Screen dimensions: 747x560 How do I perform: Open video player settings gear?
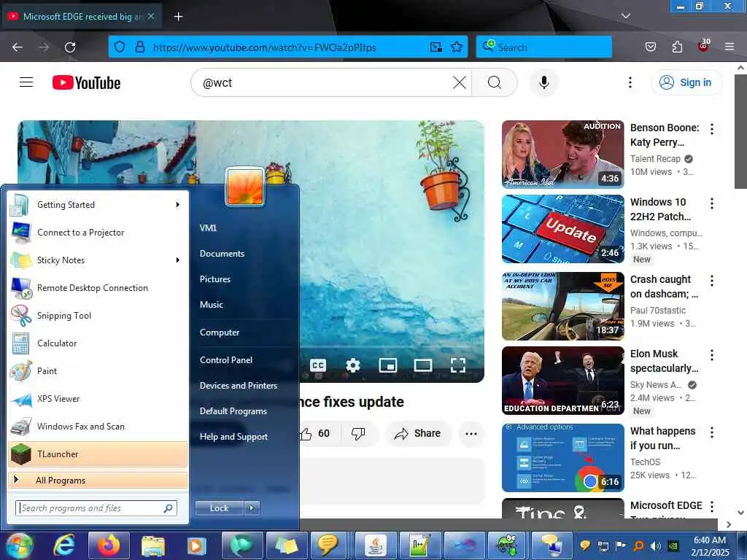pyautogui.click(x=352, y=366)
